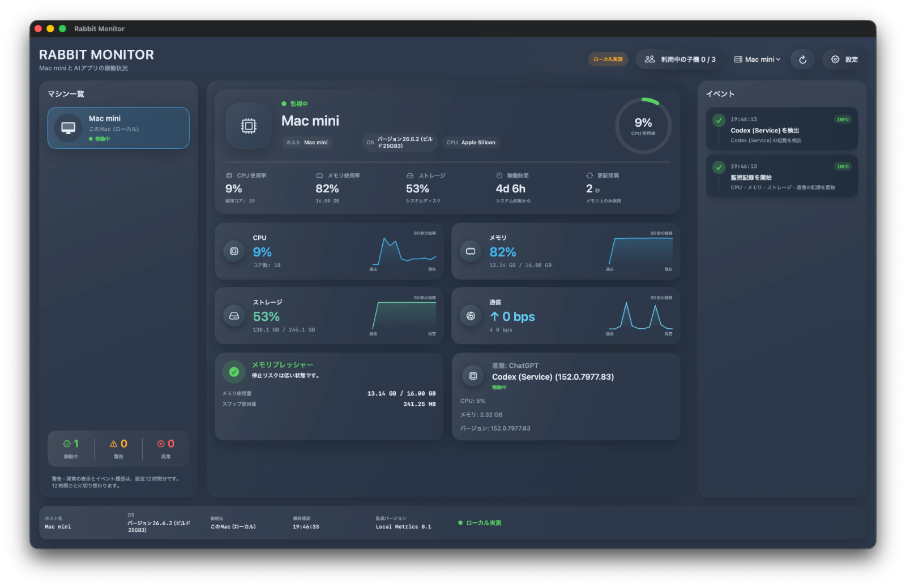Click the clock icon next to 稼働時間
Viewport: 906px width, 588px height.
pyautogui.click(x=499, y=175)
